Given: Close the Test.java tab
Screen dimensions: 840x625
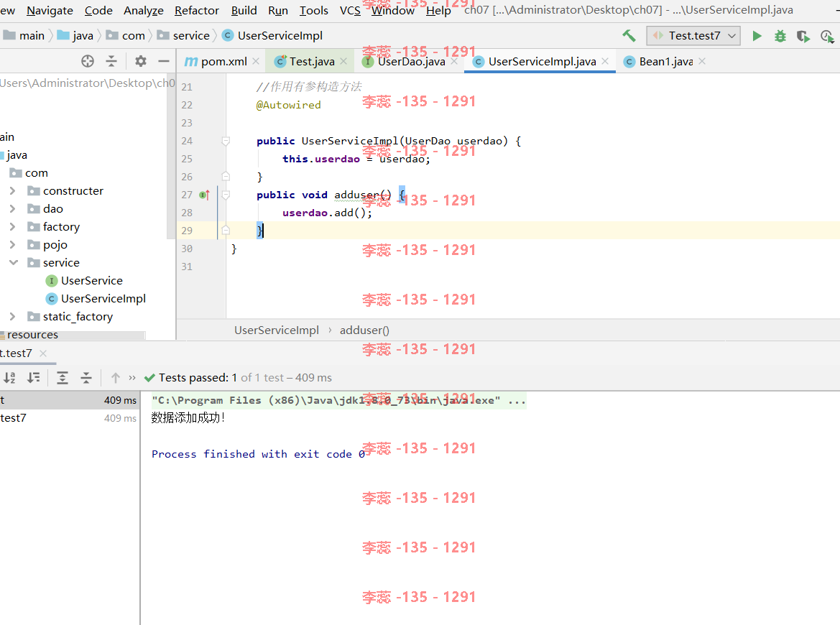Looking at the screenshot, I should tap(344, 62).
